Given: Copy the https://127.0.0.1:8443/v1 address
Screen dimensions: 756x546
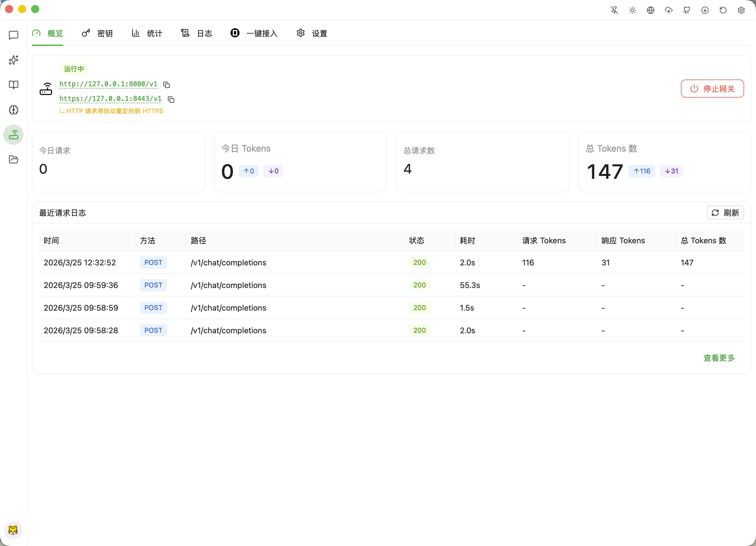Looking at the screenshot, I should 171,100.
